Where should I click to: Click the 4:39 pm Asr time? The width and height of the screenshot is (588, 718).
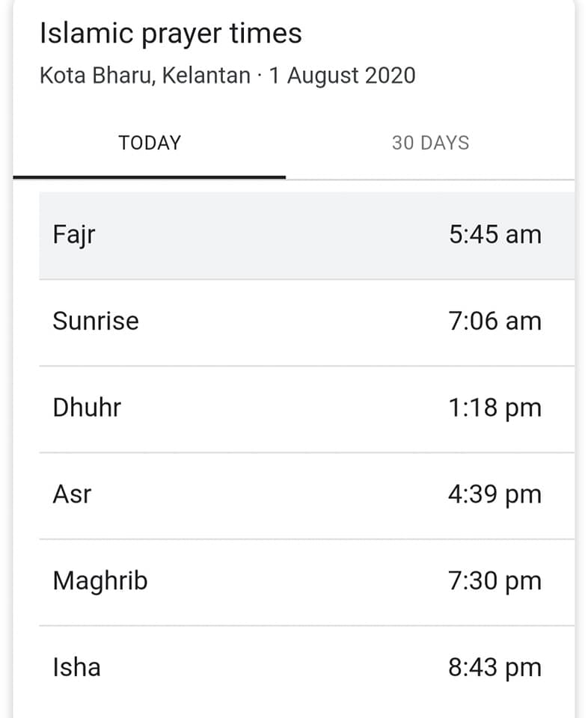coord(495,494)
